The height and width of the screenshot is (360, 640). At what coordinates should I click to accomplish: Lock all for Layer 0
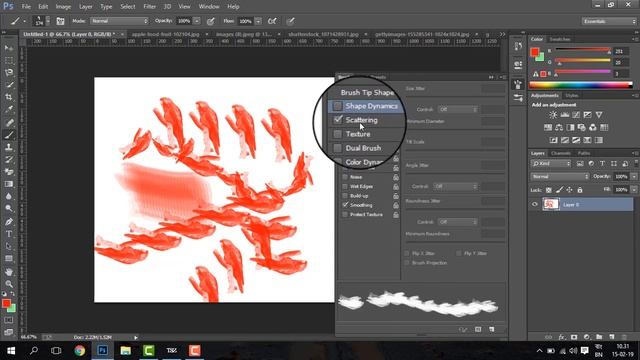point(580,190)
